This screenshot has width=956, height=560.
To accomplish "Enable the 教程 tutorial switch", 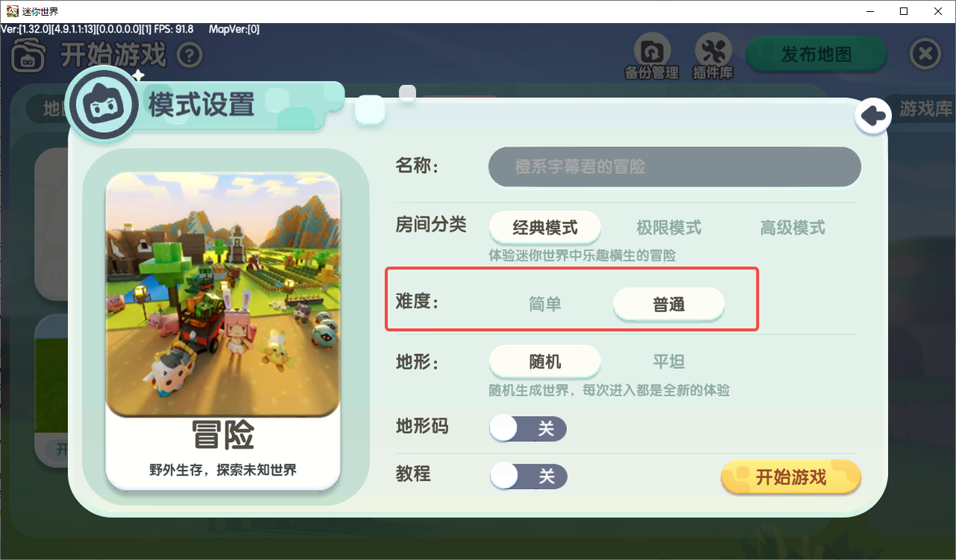I will (528, 476).
